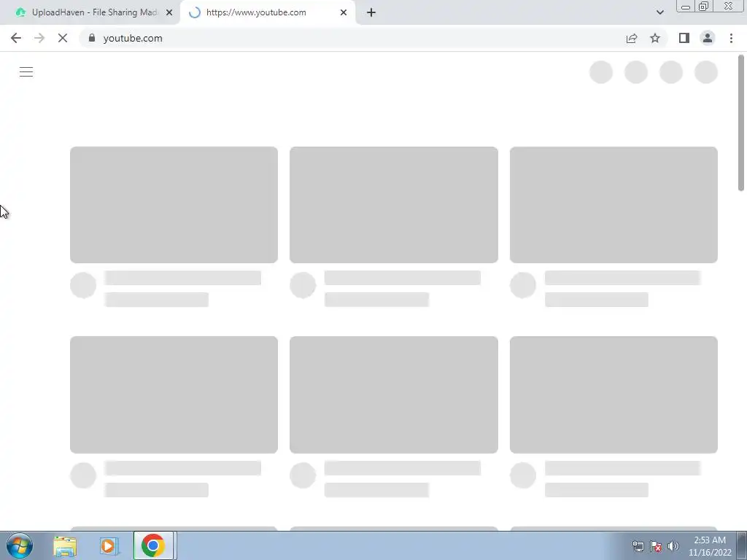The image size is (747, 560).
Task: Close the YouTube tab
Action: point(344,12)
